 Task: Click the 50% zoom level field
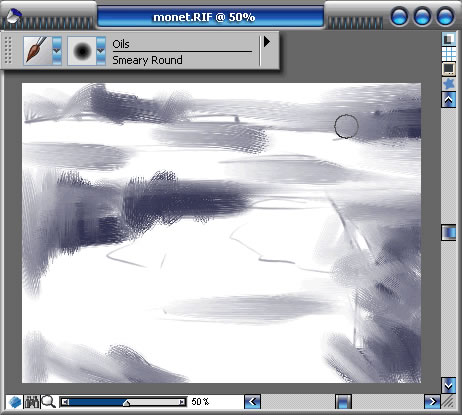point(200,402)
